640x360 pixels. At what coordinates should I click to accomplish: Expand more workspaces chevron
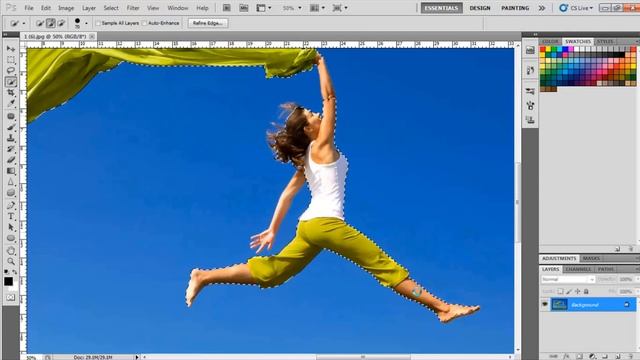point(542,8)
